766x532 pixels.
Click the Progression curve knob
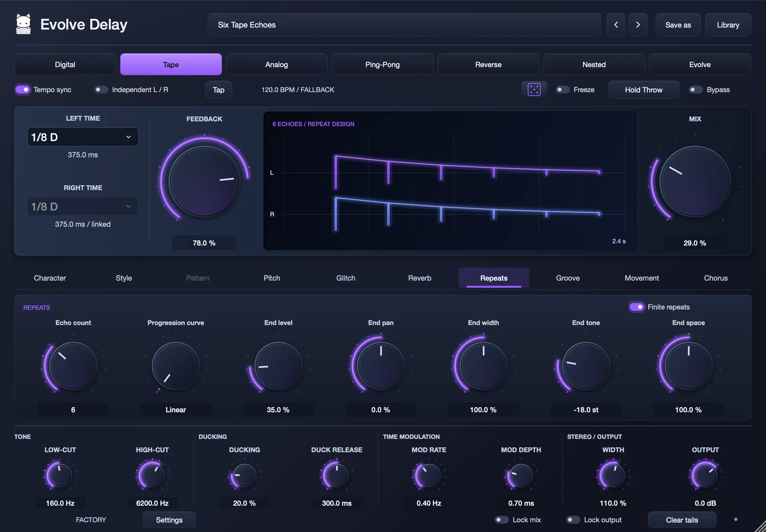pyautogui.click(x=176, y=366)
